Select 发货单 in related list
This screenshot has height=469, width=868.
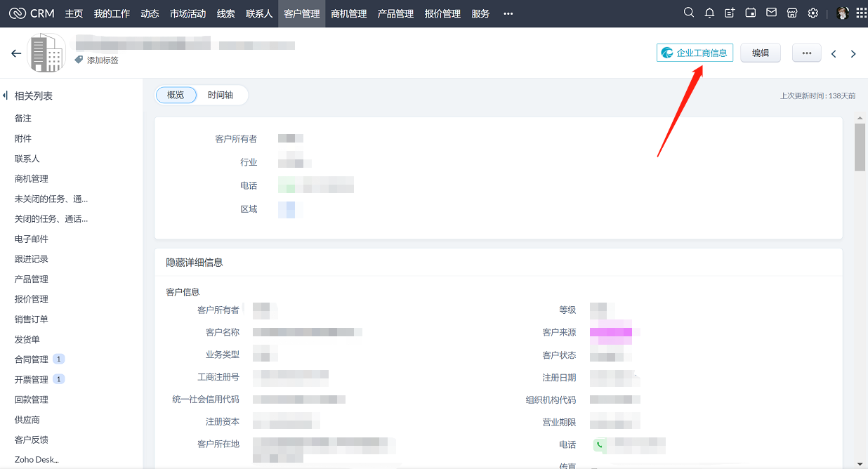[27, 339]
